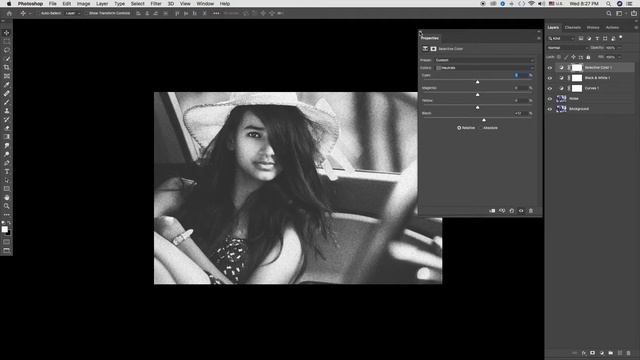Open the Select menu
Image resolution: width=640 pixels, height=360 pixels.
pyautogui.click(x=138, y=4)
